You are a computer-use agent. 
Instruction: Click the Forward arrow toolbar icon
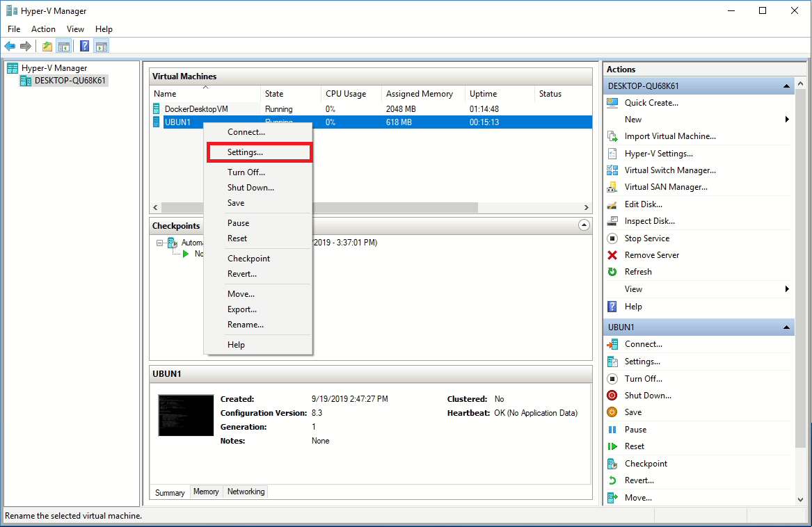(x=25, y=47)
